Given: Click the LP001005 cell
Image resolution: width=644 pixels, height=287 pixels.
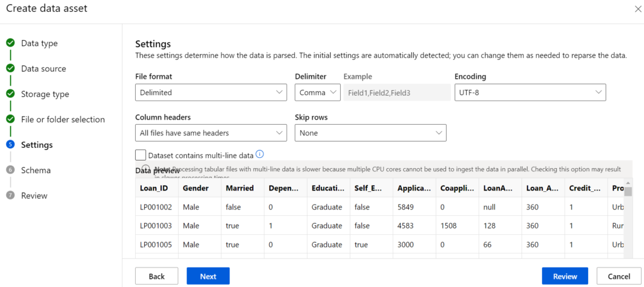Looking at the screenshot, I should (157, 245).
